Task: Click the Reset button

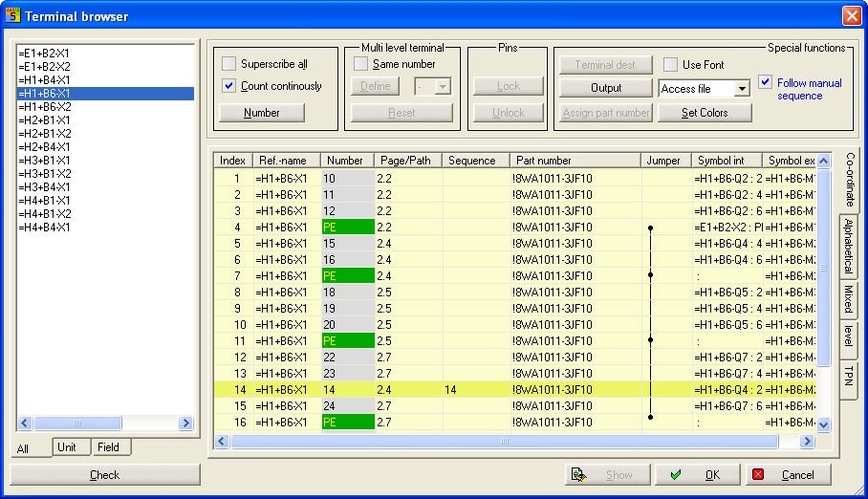Action: pos(401,113)
